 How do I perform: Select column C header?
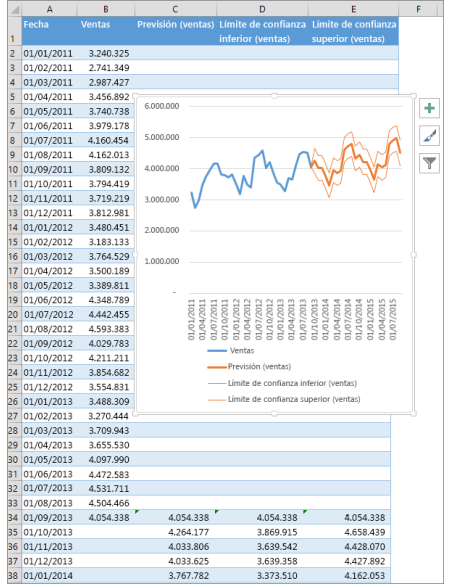(x=175, y=9)
